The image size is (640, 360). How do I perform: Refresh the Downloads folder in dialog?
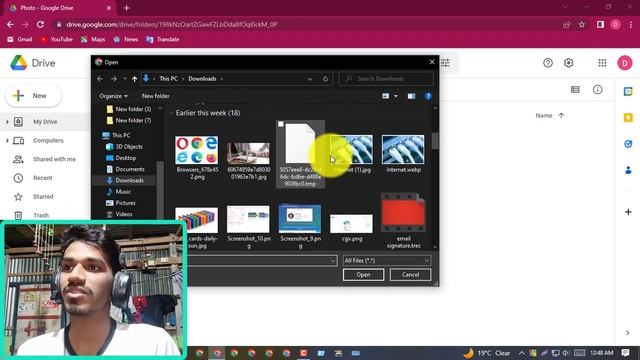(x=325, y=79)
